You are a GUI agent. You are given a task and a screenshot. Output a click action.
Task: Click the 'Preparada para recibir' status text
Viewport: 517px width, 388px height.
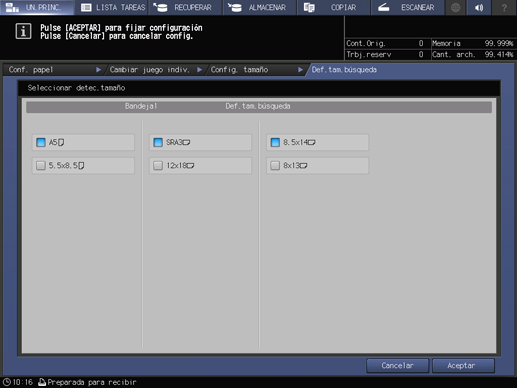[92, 382]
